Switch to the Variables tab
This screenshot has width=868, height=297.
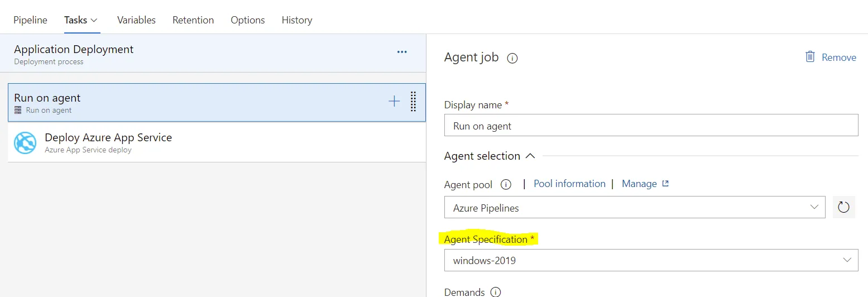click(136, 20)
